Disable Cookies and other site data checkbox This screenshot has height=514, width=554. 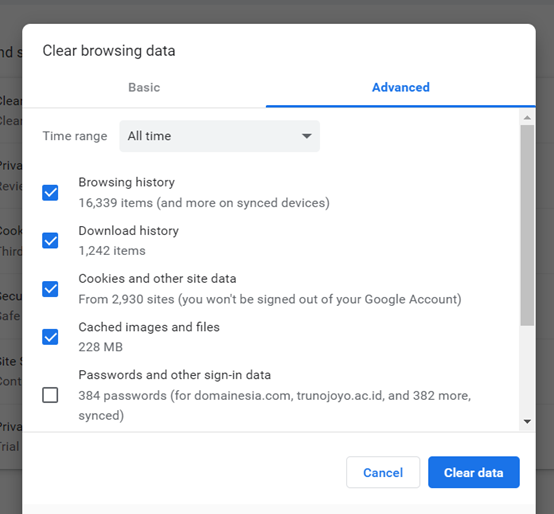pyautogui.click(x=50, y=289)
